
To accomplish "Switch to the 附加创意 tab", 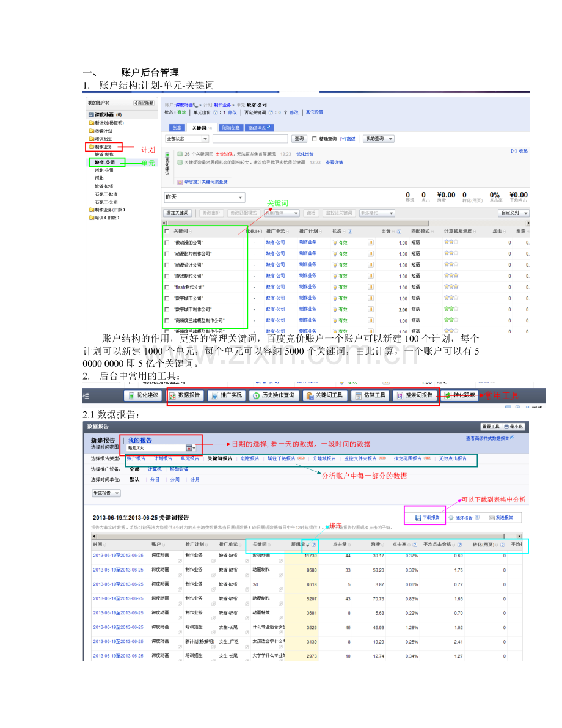I will [231, 128].
